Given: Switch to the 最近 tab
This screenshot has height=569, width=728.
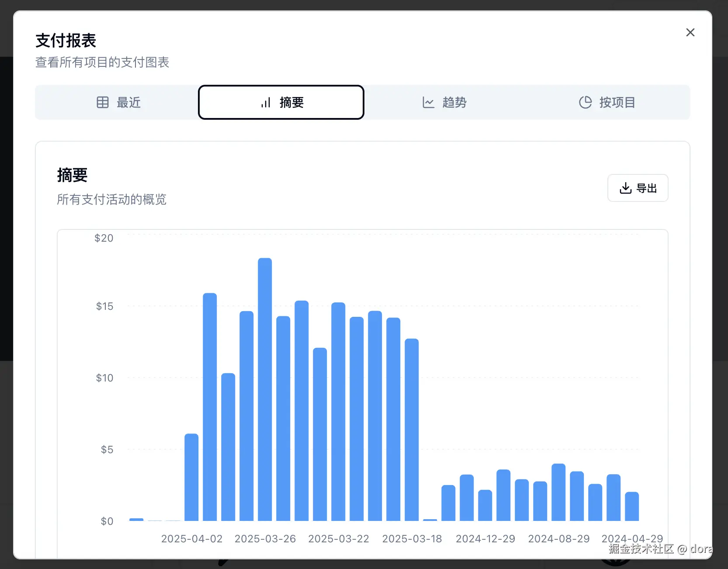Looking at the screenshot, I should (x=118, y=102).
